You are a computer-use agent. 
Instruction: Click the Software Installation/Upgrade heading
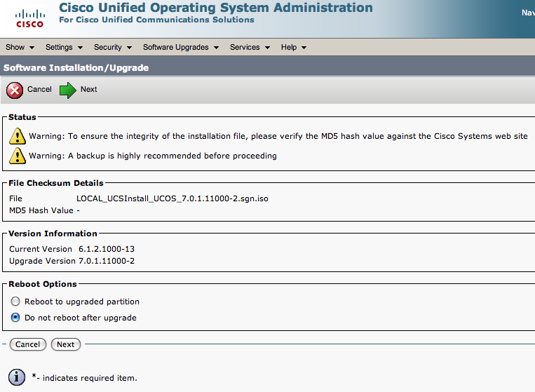coord(76,67)
